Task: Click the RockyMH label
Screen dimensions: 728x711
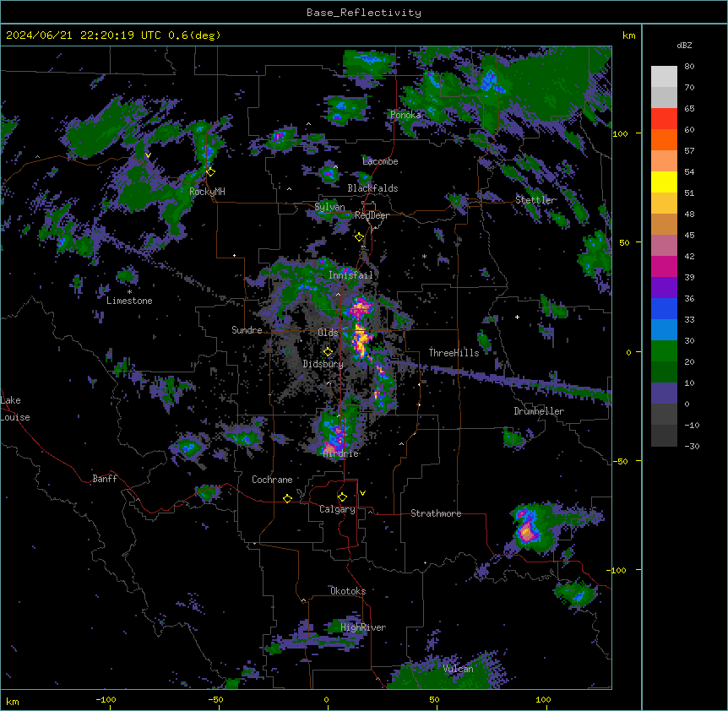Action: tap(207, 191)
